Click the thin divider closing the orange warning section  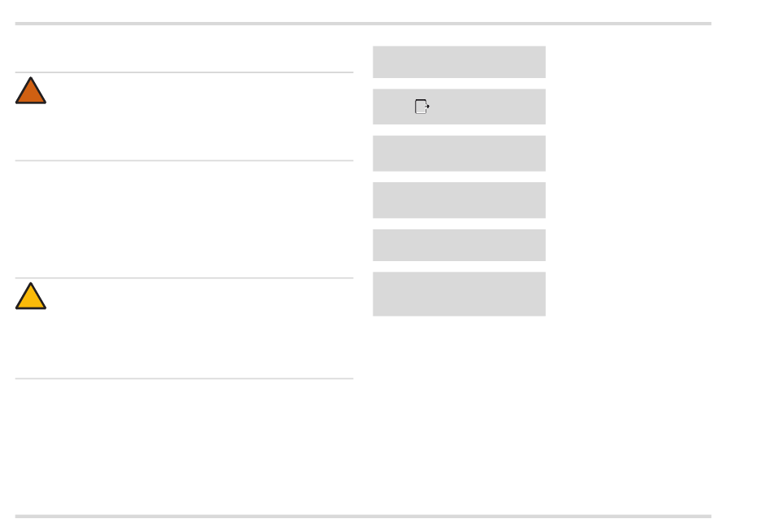point(184,160)
